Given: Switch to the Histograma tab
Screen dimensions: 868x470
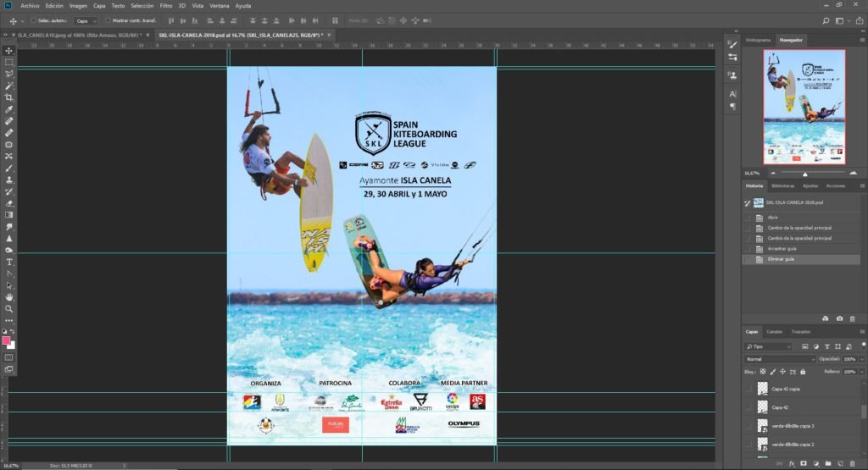Looking at the screenshot, I should pyautogui.click(x=758, y=40).
